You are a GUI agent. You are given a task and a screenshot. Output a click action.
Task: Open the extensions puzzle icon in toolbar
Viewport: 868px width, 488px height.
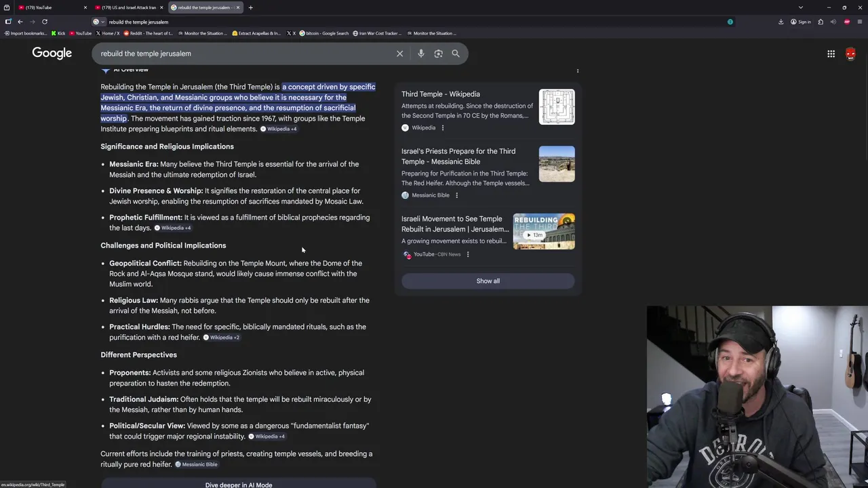pos(821,22)
